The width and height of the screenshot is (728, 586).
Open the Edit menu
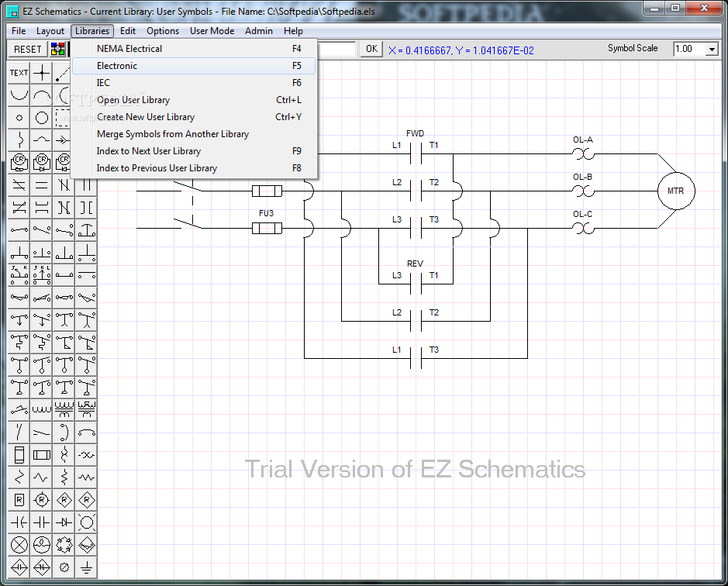coord(128,31)
